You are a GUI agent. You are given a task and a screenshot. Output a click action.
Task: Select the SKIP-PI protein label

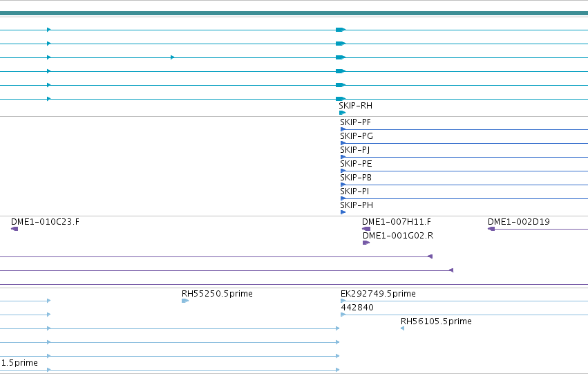click(354, 191)
